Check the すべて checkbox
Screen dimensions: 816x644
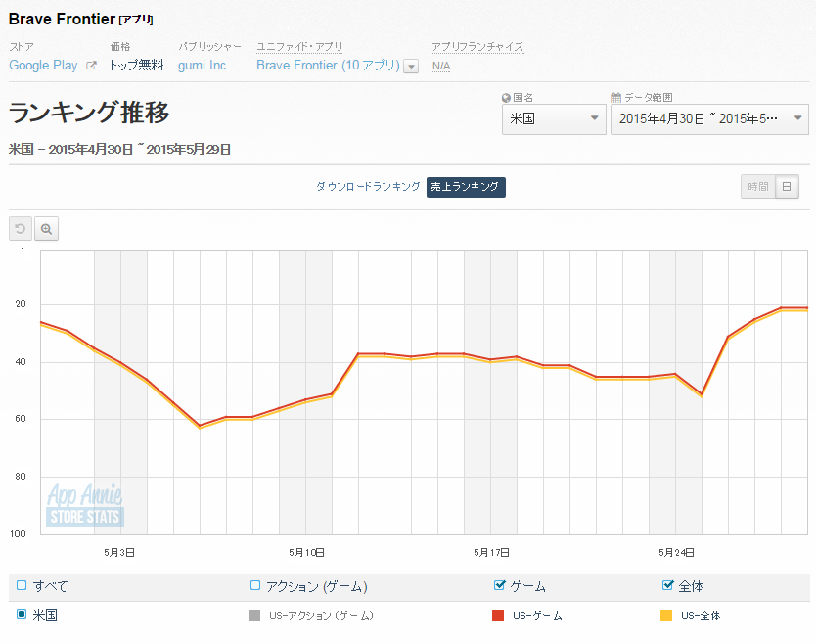(x=22, y=585)
